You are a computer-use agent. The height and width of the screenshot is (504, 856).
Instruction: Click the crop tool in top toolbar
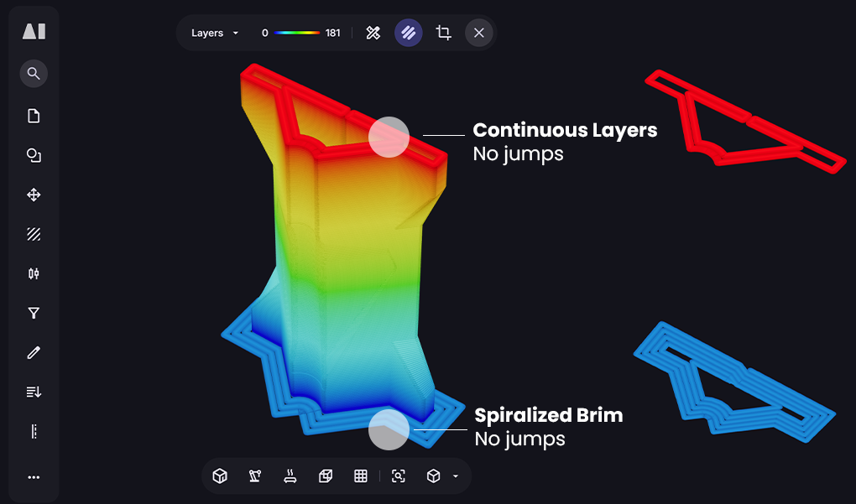pyautogui.click(x=443, y=33)
